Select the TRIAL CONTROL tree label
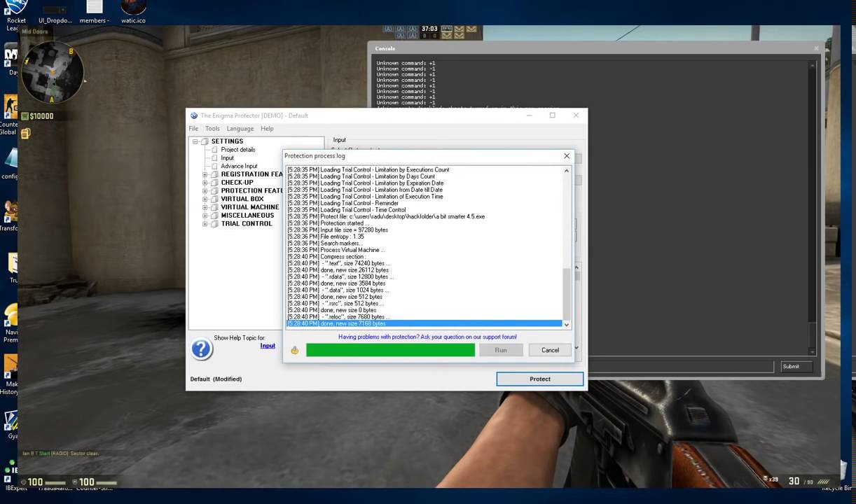Image resolution: width=856 pixels, height=504 pixels. coord(247,224)
